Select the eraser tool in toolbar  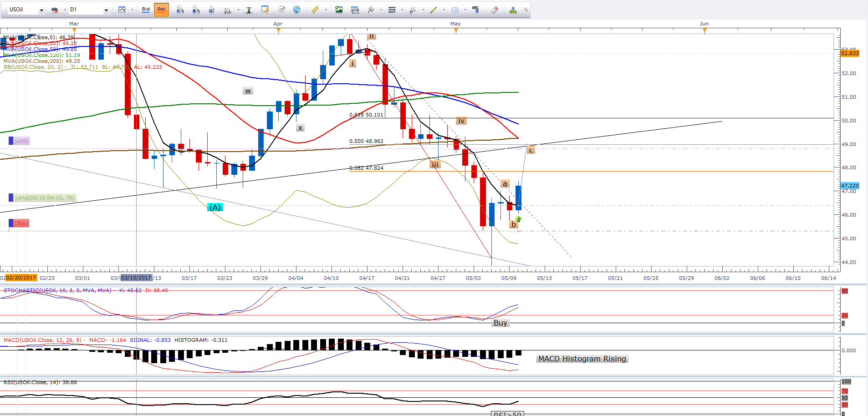(x=495, y=10)
